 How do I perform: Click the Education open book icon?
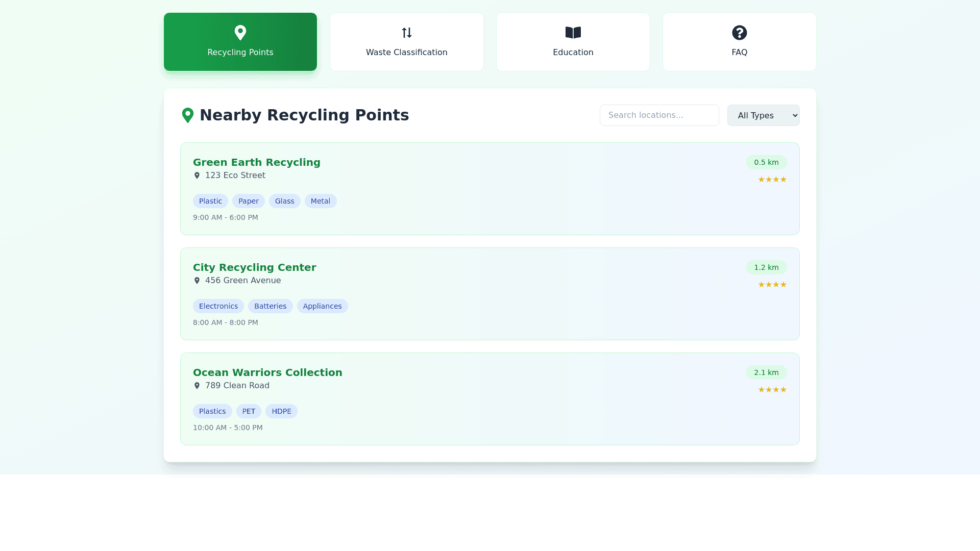(573, 33)
